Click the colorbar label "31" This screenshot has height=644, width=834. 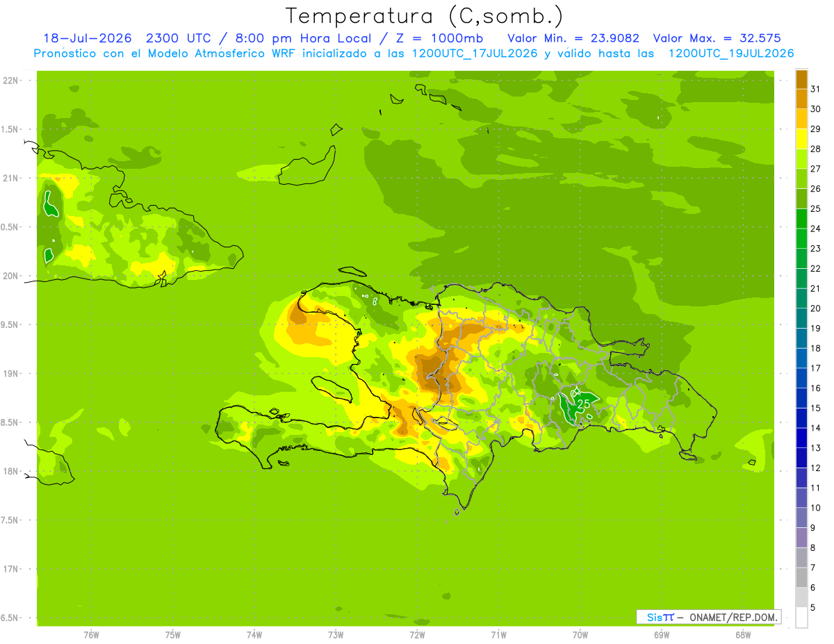[x=816, y=89]
